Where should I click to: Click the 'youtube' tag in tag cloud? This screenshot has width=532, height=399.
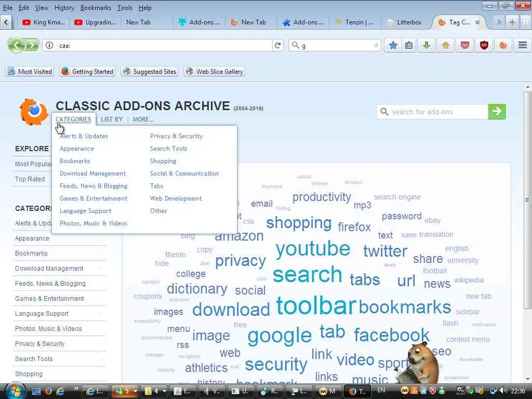pyautogui.click(x=312, y=248)
